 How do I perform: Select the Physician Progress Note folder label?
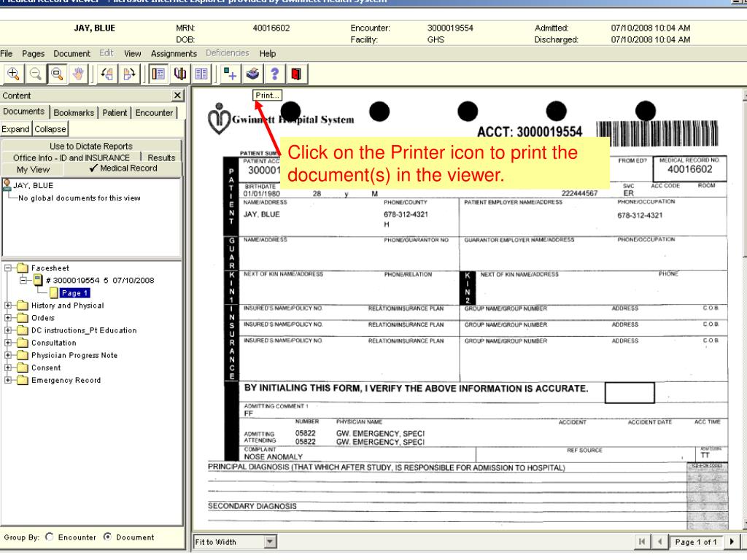click(x=74, y=355)
